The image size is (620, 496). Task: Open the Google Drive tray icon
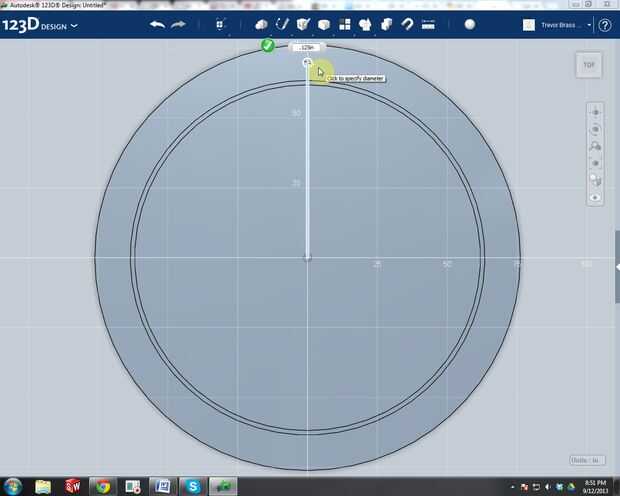pos(571,487)
